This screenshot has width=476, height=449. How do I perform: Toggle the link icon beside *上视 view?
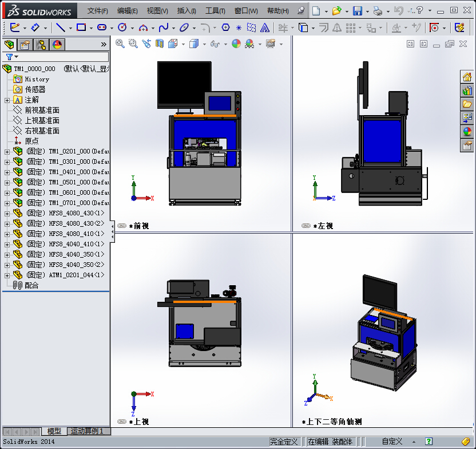click(x=122, y=422)
